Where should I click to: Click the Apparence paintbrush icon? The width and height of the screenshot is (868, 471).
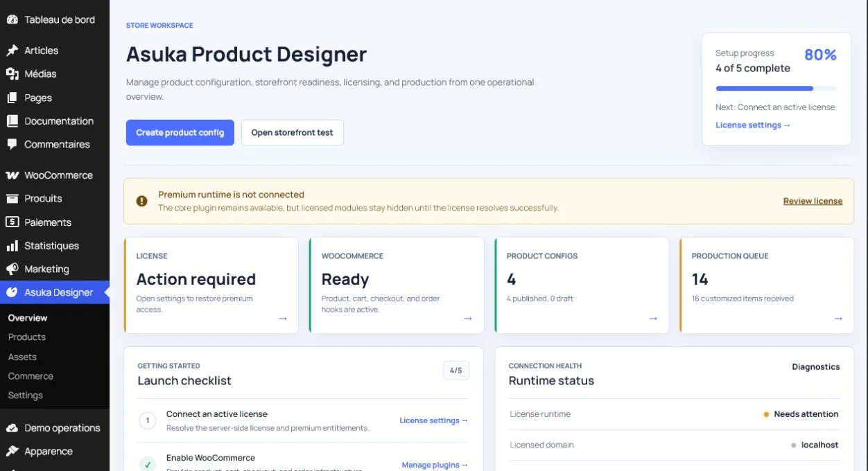point(12,452)
